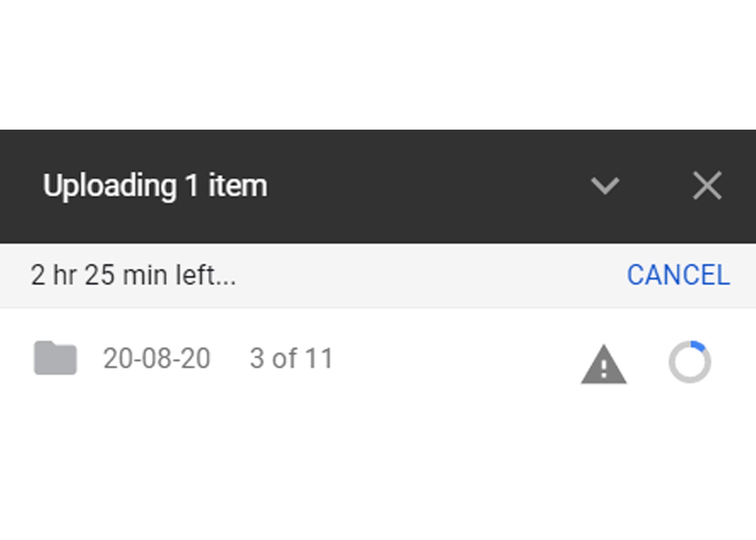The width and height of the screenshot is (756, 540).
Task: Collapse the upload panel with the chevron
Action: (605, 186)
